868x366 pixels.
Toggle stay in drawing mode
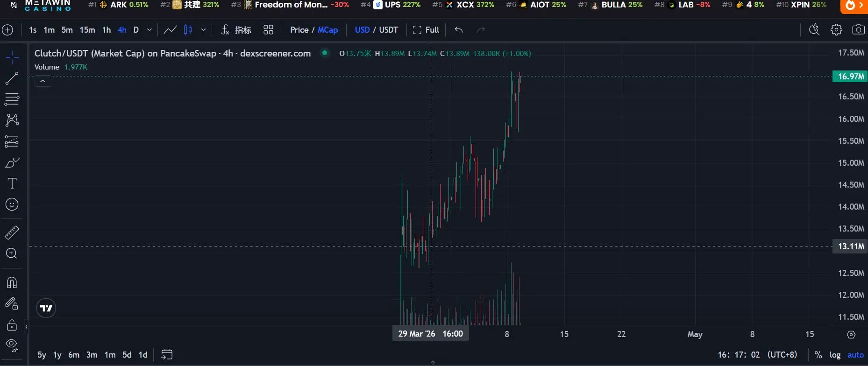coord(12,303)
